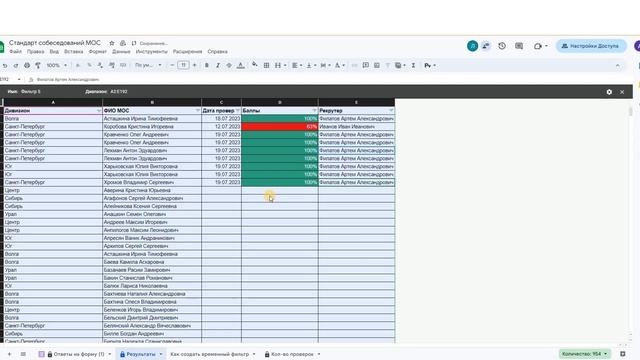Screen dimensions: 640x360
Task: Open the Расширения menu
Action: coord(187,52)
